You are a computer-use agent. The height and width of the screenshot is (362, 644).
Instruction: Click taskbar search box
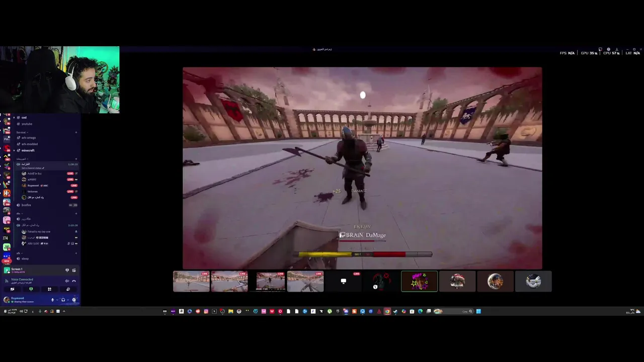click(453, 311)
